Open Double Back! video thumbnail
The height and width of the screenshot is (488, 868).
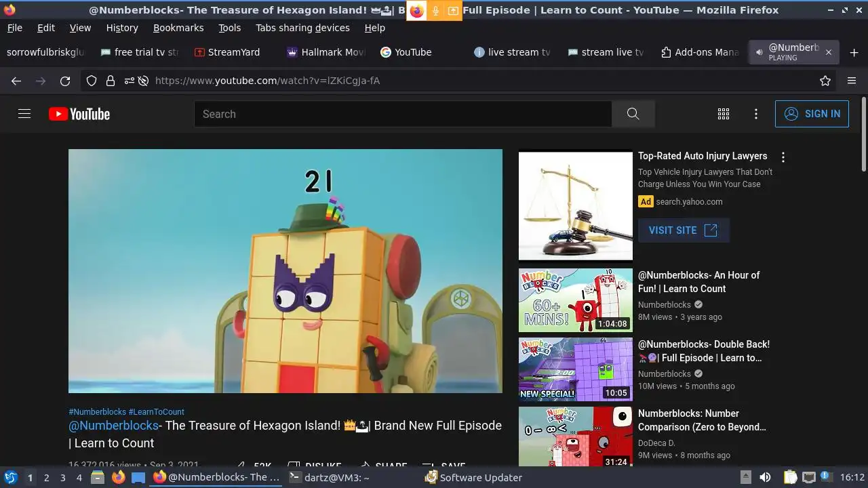coord(576,369)
